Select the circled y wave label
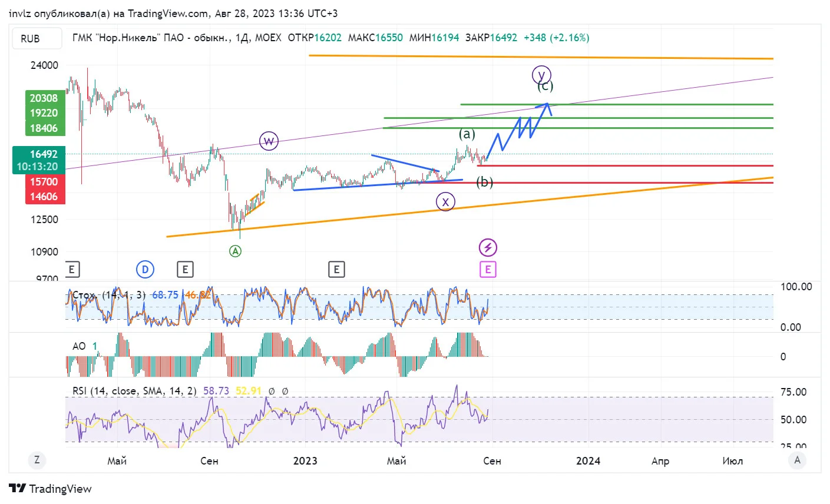This screenshot has width=830, height=504. [x=541, y=75]
